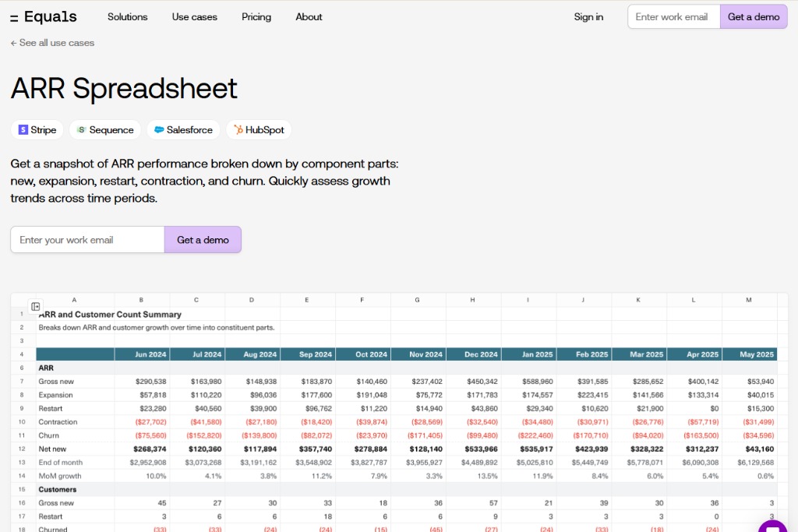Go back via See all use cases
This screenshot has width=798, height=532.
tap(52, 43)
